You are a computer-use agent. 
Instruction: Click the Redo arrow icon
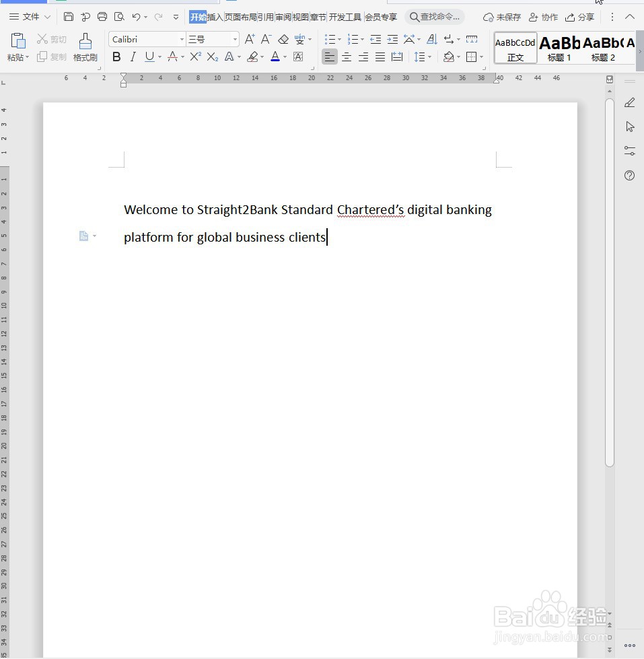click(158, 17)
